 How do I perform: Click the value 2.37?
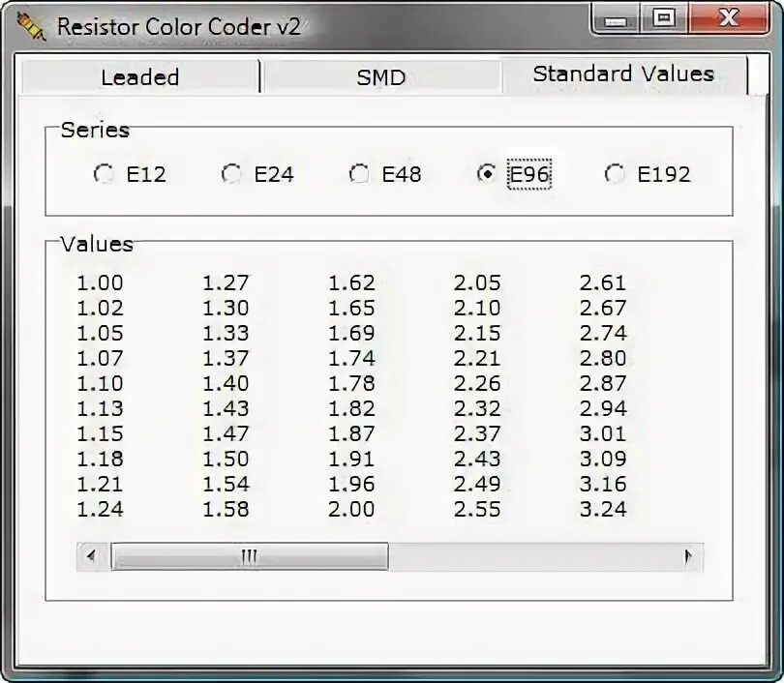(477, 433)
